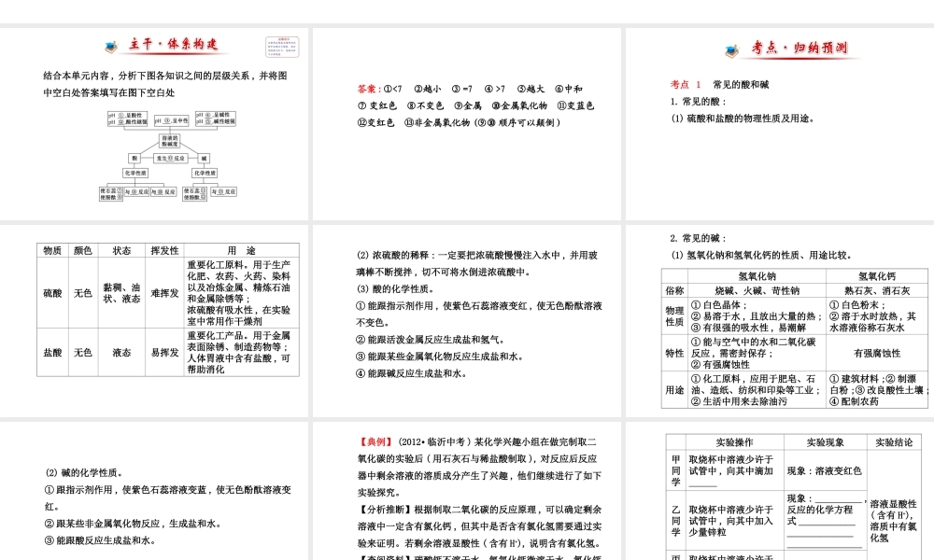Click the book icon beside 考点·归纳预测 title
Screen dimensions: 934x560
[732, 50]
